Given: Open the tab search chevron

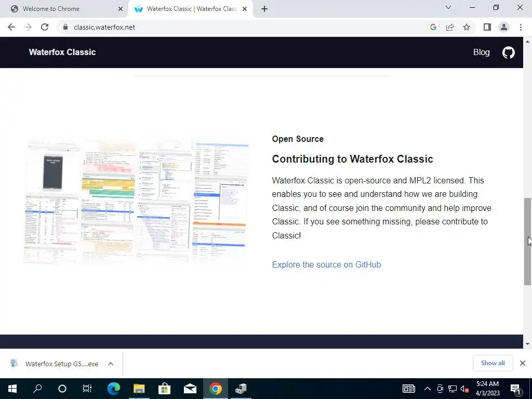Looking at the screenshot, I should point(448,7).
